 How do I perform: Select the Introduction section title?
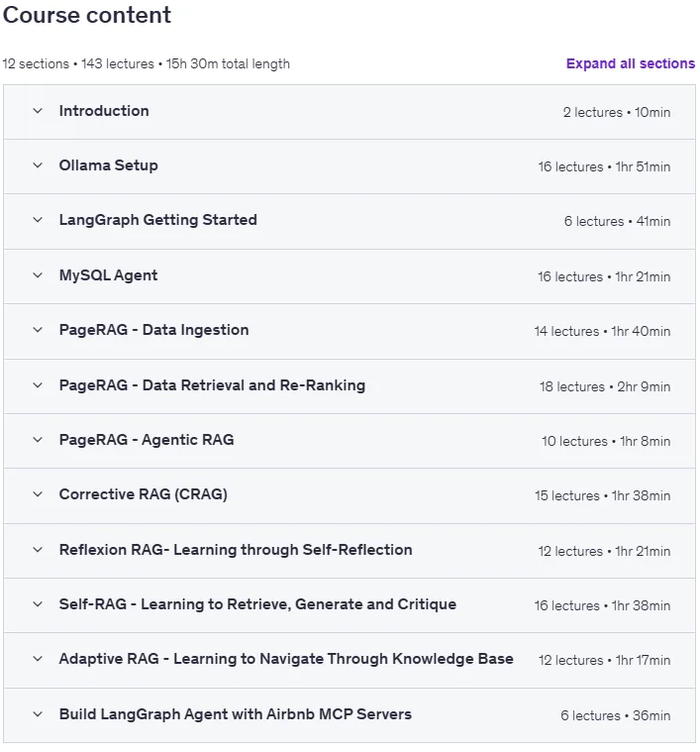[104, 111]
